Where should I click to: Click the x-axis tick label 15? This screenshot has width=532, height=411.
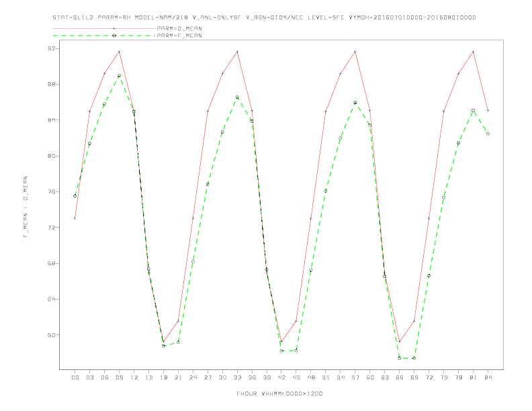click(148, 377)
